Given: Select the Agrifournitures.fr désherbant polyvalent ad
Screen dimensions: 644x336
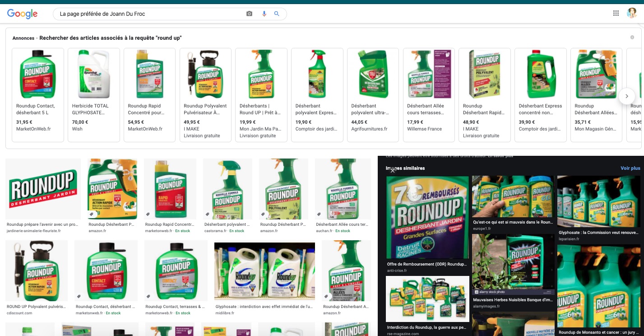Looking at the screenshot, I should pyautogui.click(x=373, y=95).
